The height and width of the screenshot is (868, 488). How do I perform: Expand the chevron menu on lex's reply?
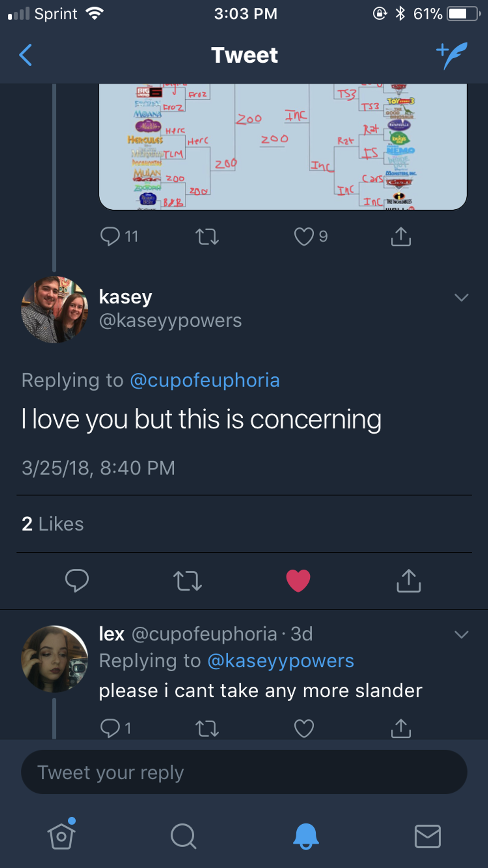point(461,634)
